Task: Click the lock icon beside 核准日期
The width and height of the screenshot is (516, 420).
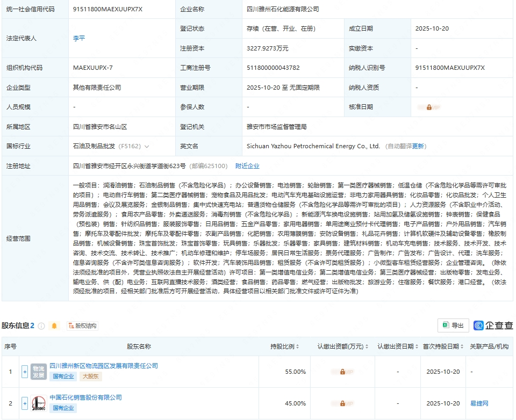Action: (428, 107)
